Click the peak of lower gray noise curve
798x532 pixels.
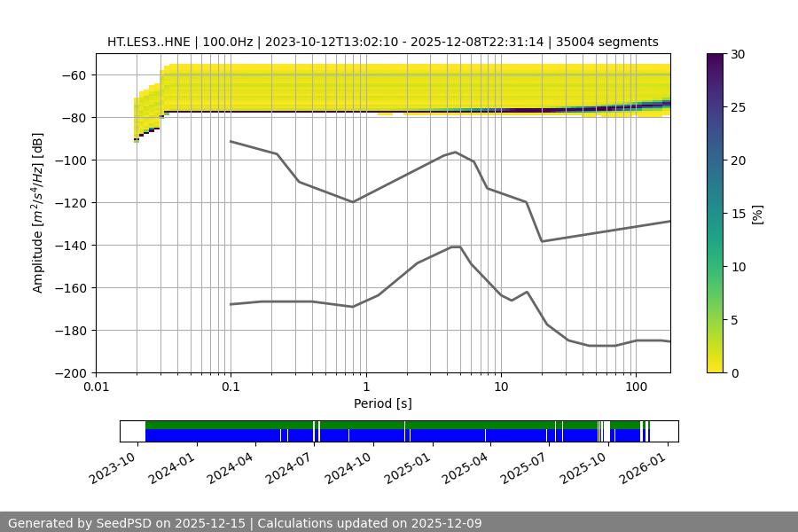pos(456,246)
